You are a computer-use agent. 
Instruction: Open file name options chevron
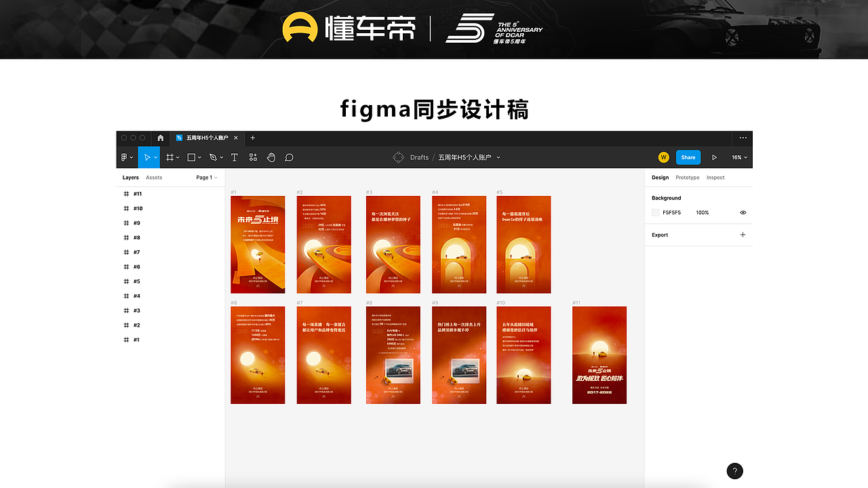[x=498, y=157]
